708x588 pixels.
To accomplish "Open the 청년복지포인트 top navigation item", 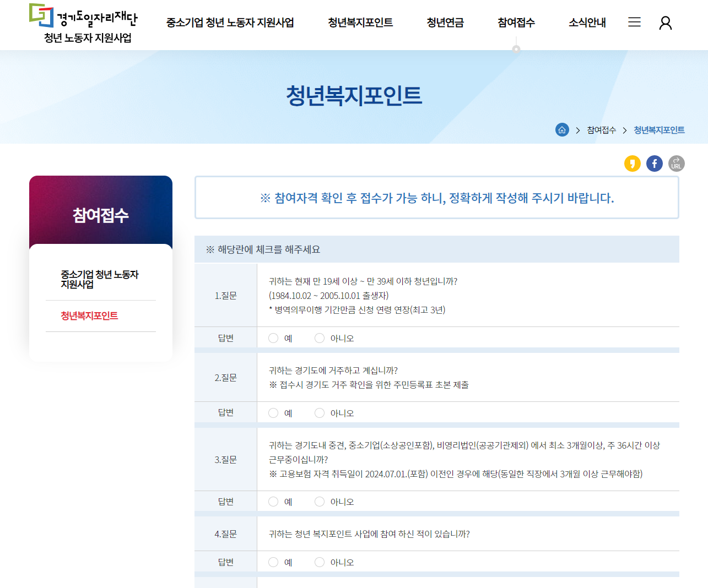I will coord(360,23).
